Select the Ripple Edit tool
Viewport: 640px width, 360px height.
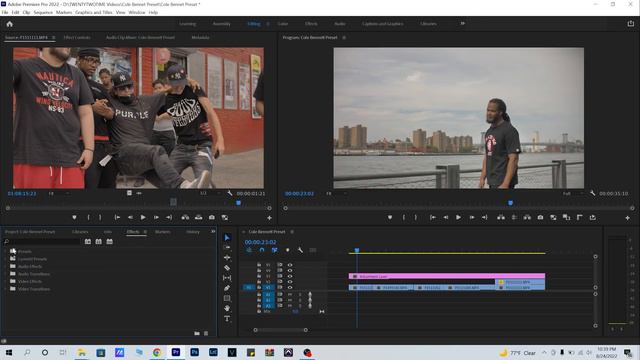click(x=227, y=258)
